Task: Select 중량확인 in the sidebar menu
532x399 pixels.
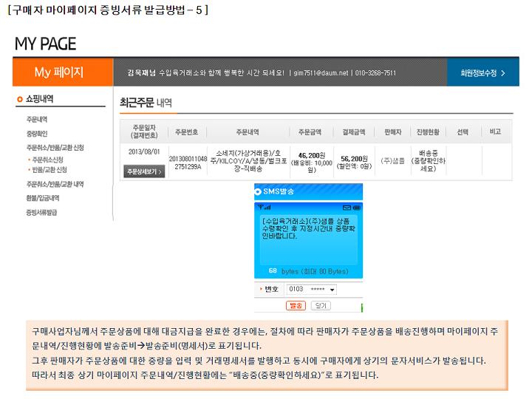Action: (x=37, y=134)
